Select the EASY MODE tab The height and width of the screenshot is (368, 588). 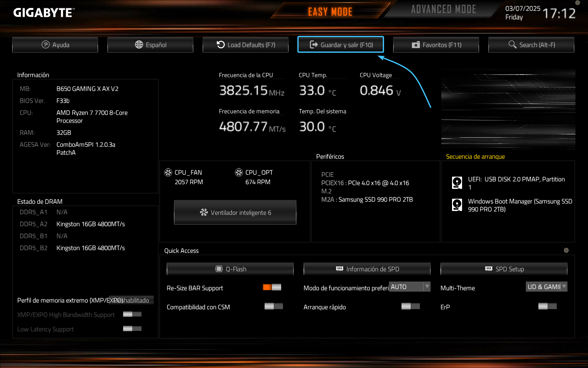click(330, 12)
